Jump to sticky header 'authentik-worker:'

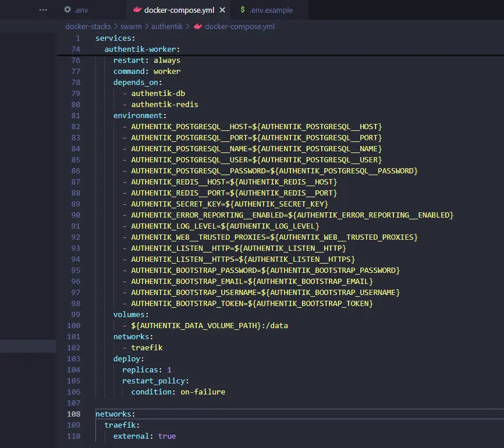(141, 49)
